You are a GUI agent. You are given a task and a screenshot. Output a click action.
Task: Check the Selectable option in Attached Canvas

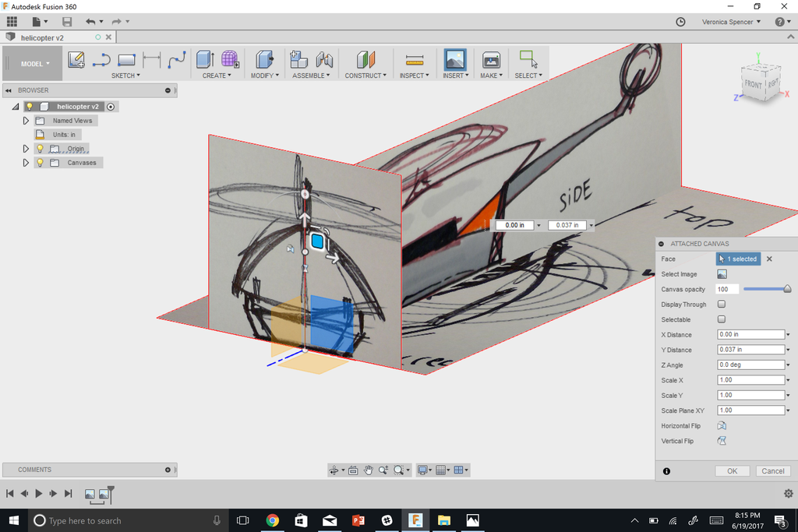point(721,319)
